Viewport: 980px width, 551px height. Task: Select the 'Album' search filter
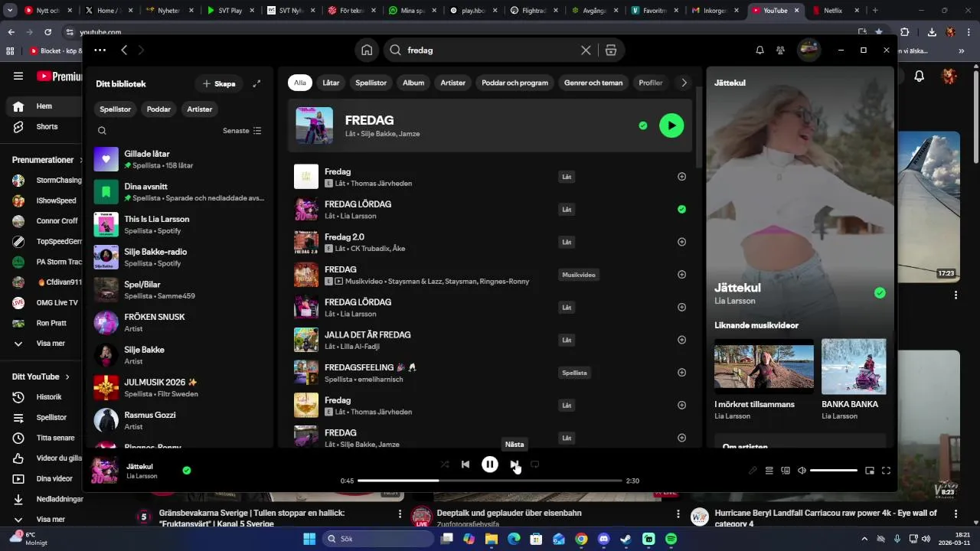413,83
